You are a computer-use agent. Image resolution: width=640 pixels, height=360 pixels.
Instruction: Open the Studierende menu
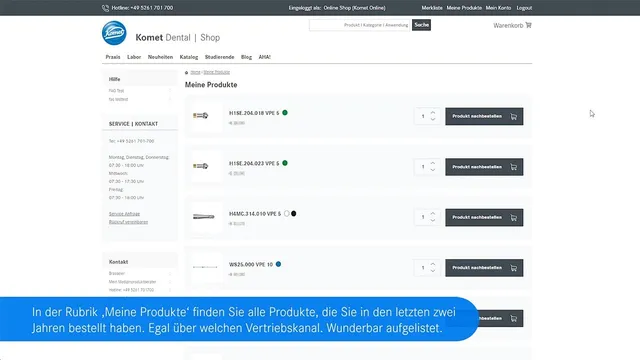point(220,57)
